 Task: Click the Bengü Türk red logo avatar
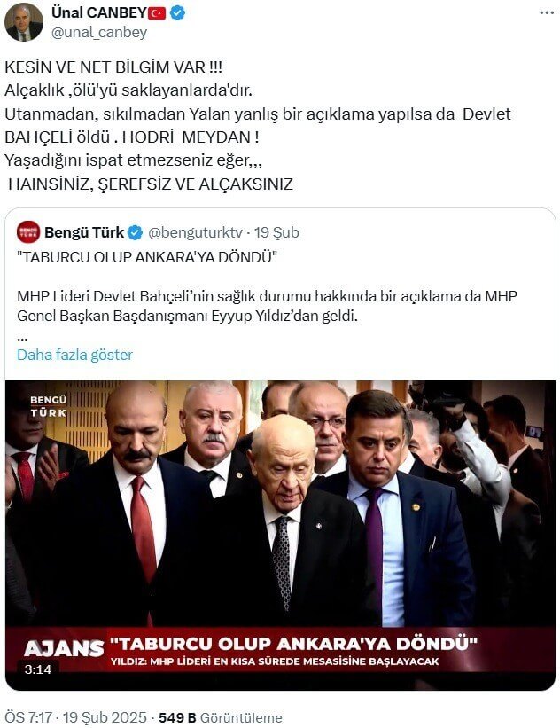click(x=28, y=232)
